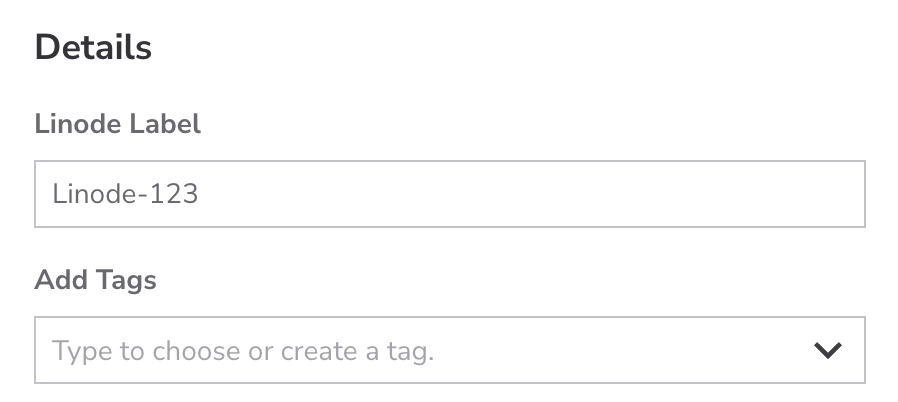Place cursor in the Linode-123 label input
Image resolution: width=898 pixels, height=402 pixels.
click(x=449, y=194)
